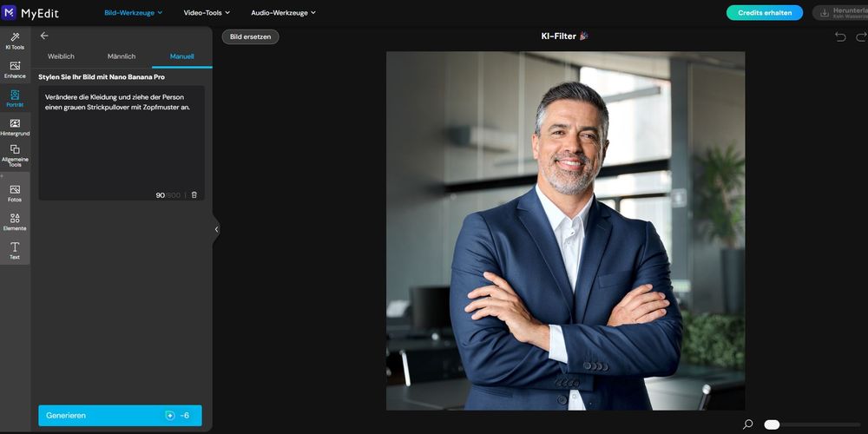868x434 pixels.
Task: Click the portrait image on the canvas
Action: (565, 231)
